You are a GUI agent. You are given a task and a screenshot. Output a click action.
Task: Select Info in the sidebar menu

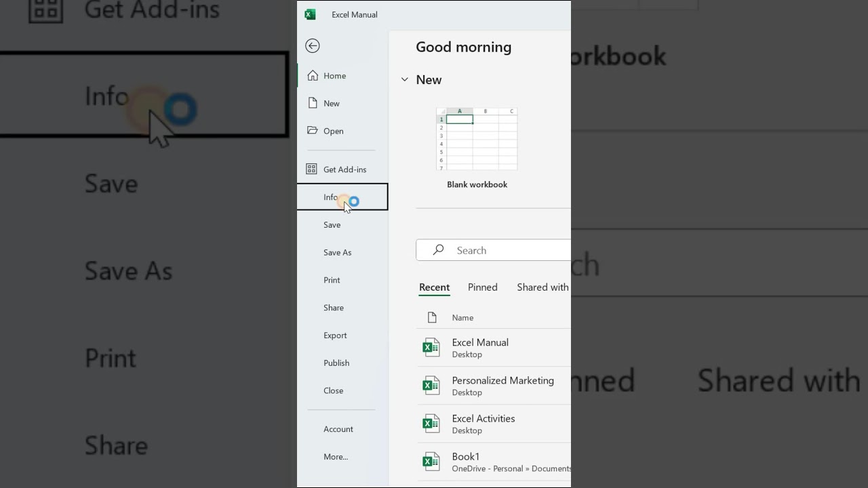[342, 197]
